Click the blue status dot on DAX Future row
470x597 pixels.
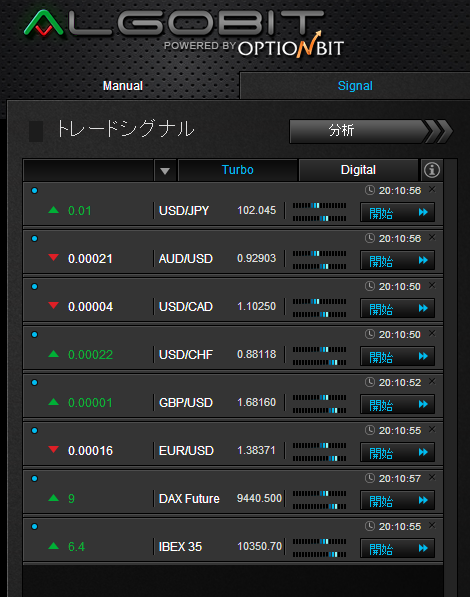pyautogui.click(x=34, y=478)
